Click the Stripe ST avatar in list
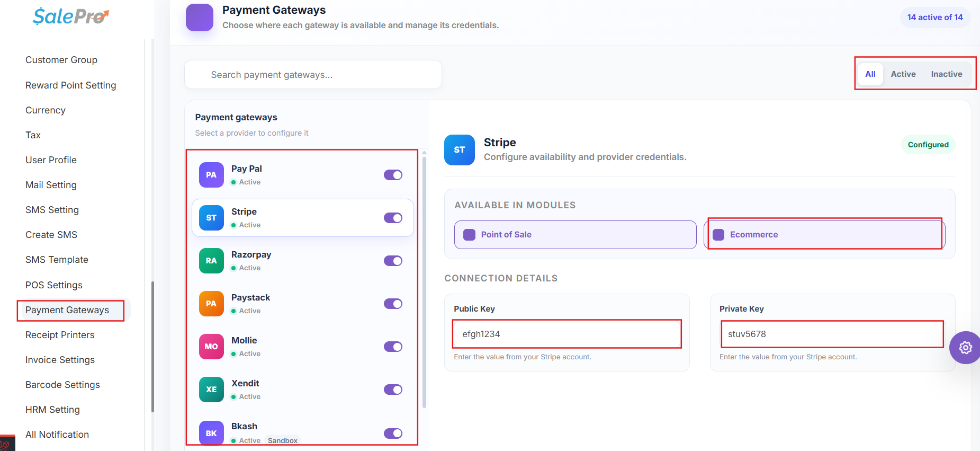This screenshot has width=980, height=451. 211,218
